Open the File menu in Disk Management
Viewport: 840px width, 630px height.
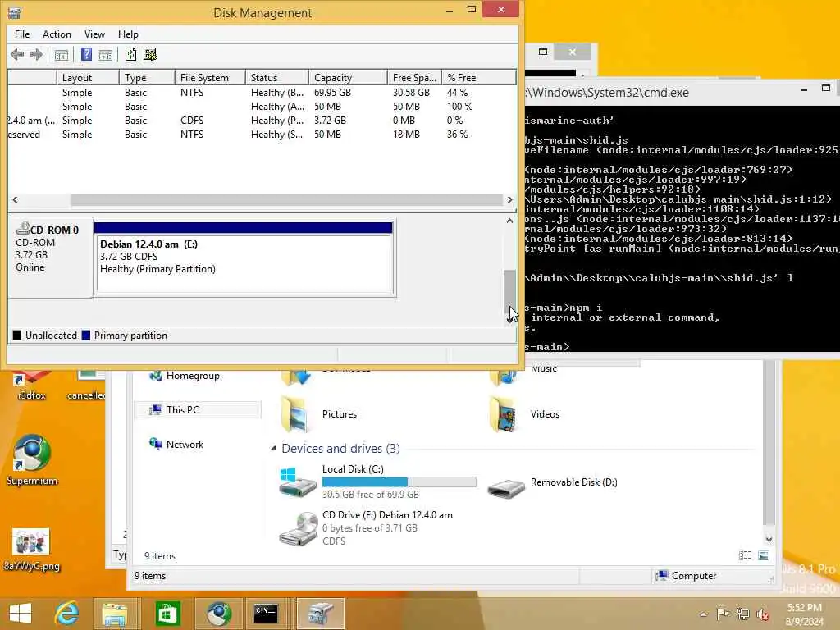[22, 34]
